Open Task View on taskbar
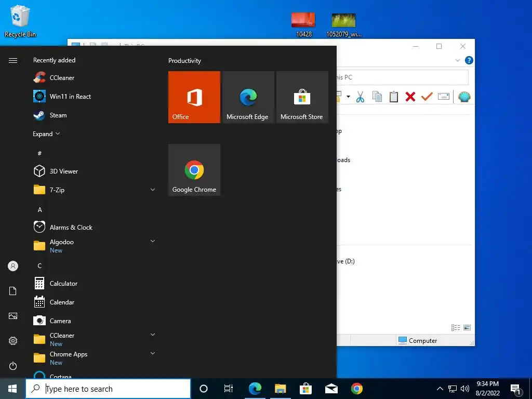532x399 pixels. click(229, 389)
